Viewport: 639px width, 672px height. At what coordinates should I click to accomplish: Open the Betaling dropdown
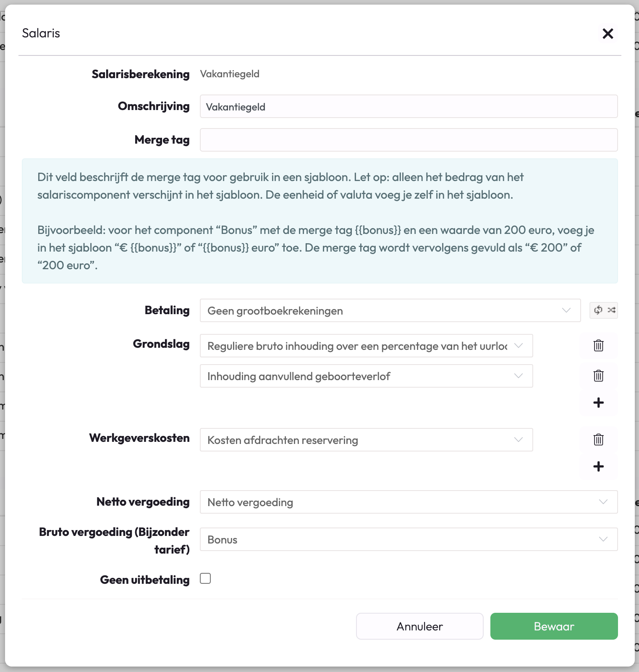pos(390,311)
